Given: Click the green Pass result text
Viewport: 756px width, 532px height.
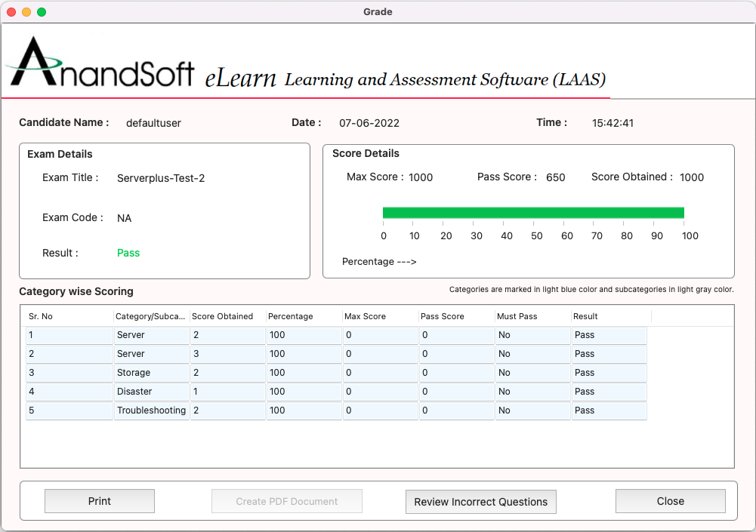Looking at the screenshot, I should tap(128, 253).
